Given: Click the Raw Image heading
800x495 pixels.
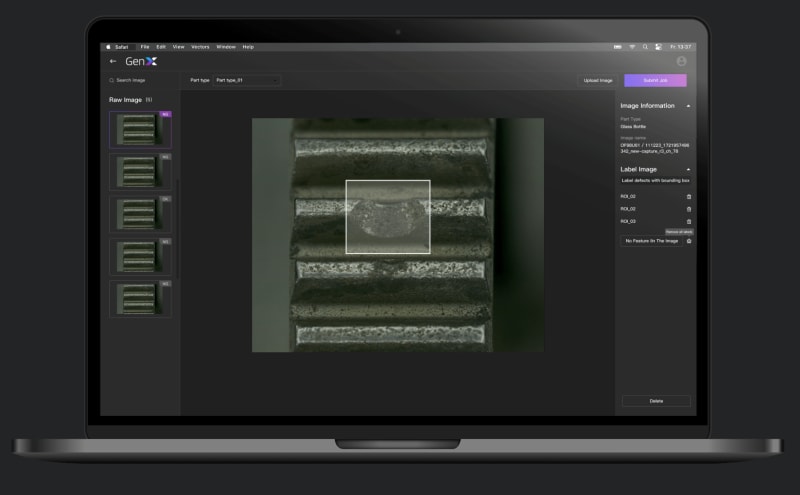Looking at the screenshot, I should 126,100.
